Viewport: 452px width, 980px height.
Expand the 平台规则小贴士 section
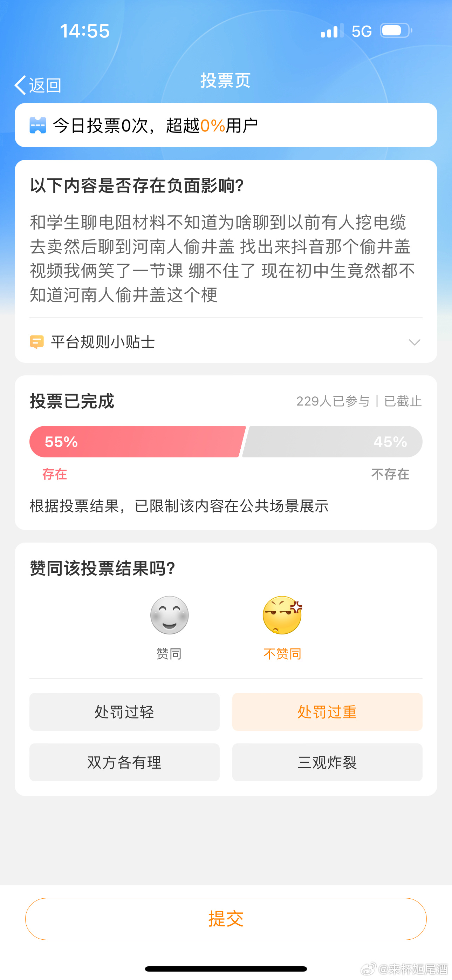[x=103, y=342]
